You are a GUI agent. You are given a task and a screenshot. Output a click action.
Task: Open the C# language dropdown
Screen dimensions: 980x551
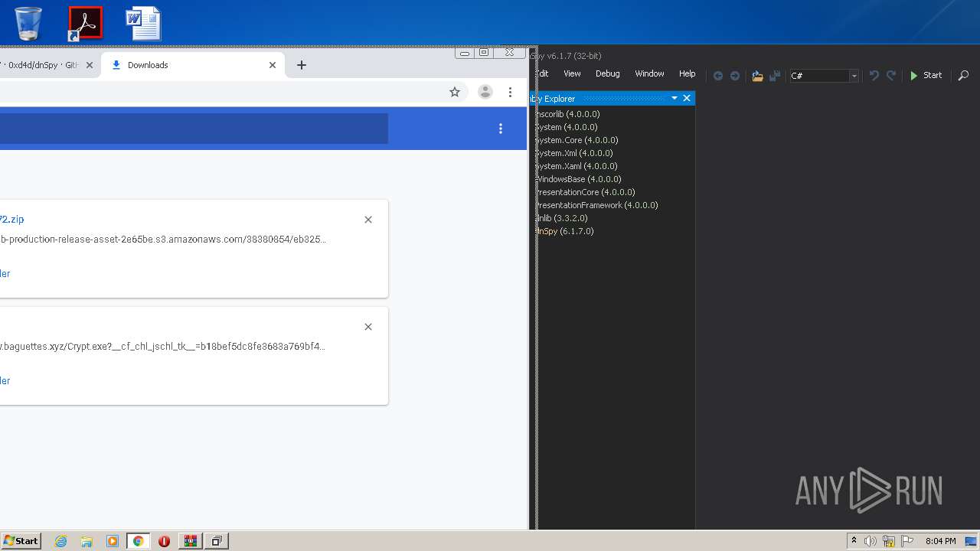[824, 76]
